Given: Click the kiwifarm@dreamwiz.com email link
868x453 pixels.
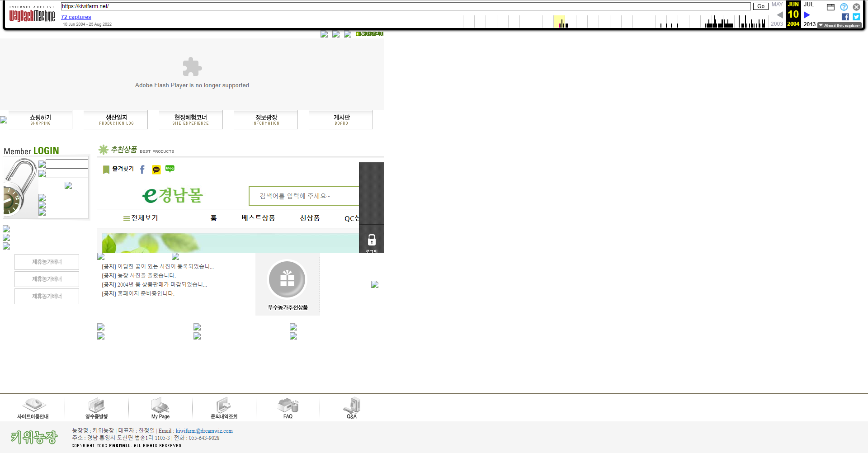Looking at the screenshot, I should click(x=204, y=431).
